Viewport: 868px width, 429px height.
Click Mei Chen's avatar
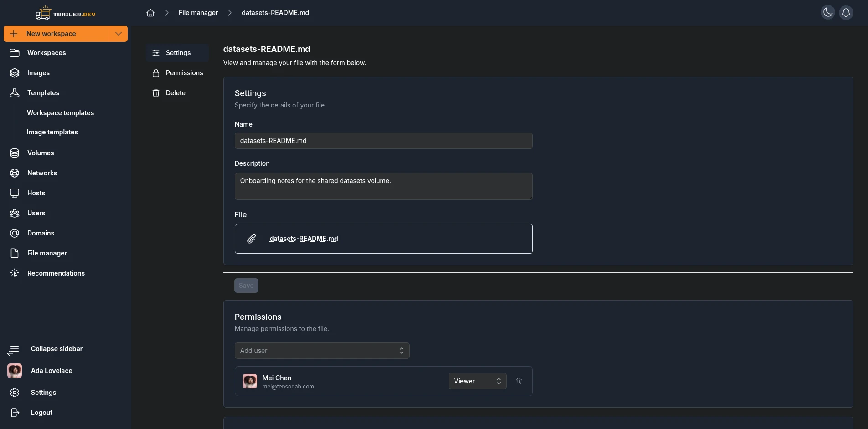pos(250,381)
